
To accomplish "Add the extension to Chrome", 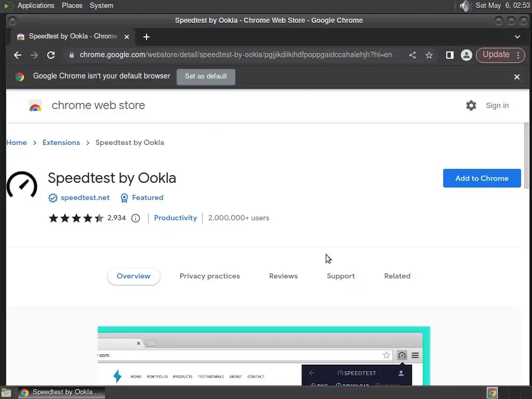I will [482, 178].
